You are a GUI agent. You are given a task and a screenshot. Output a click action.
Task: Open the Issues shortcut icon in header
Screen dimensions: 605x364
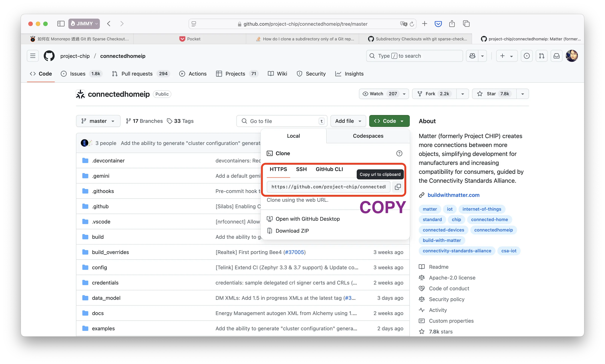click(x=526, y=56)
